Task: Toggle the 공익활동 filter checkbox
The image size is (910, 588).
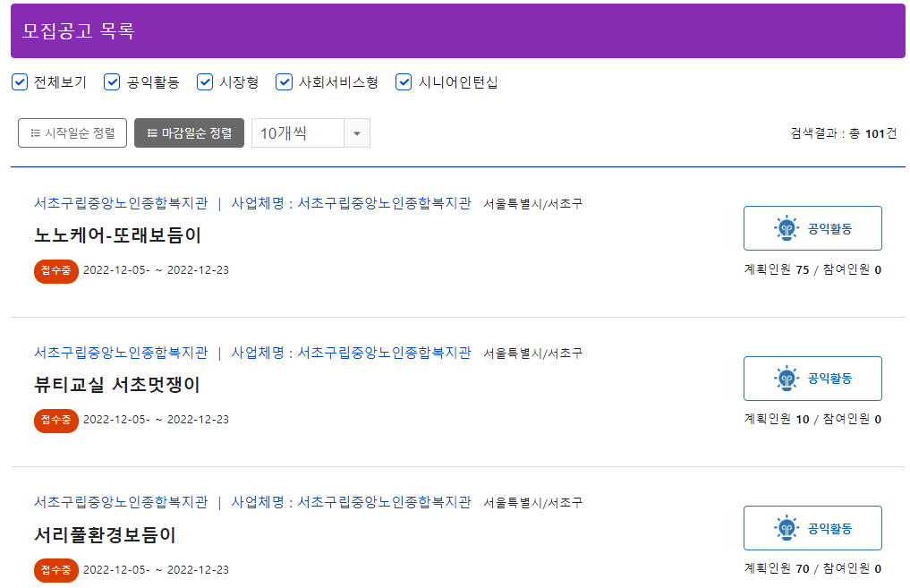Action: click(111, 81)
